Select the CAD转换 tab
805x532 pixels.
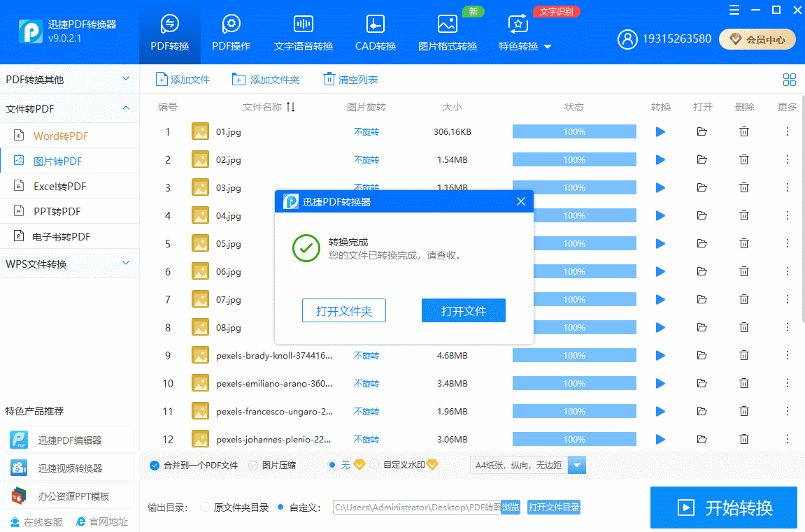pyautogui.click(x=376, y=33)
